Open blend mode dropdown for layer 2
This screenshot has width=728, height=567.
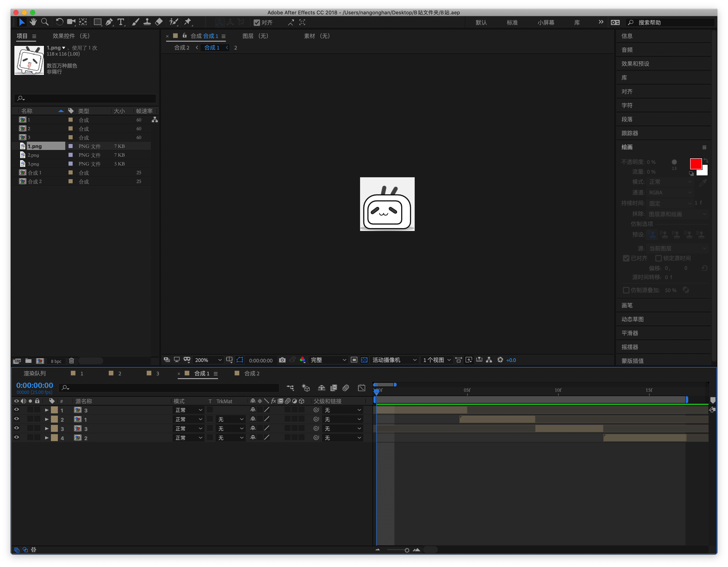point(188,419)
